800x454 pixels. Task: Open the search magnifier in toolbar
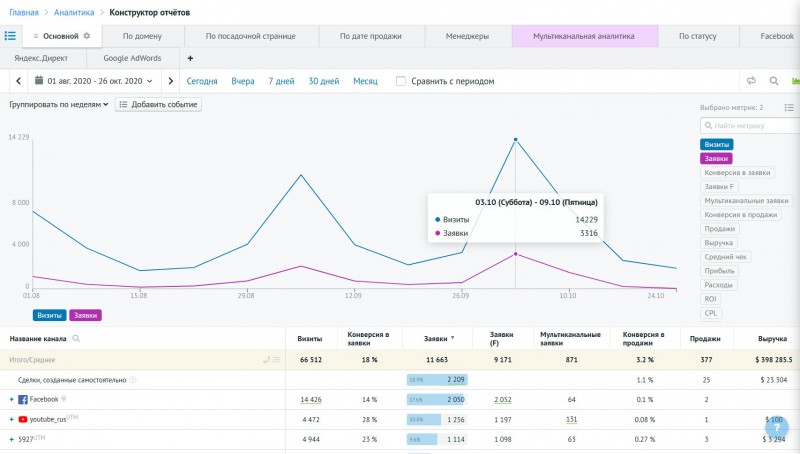(773, 81)
